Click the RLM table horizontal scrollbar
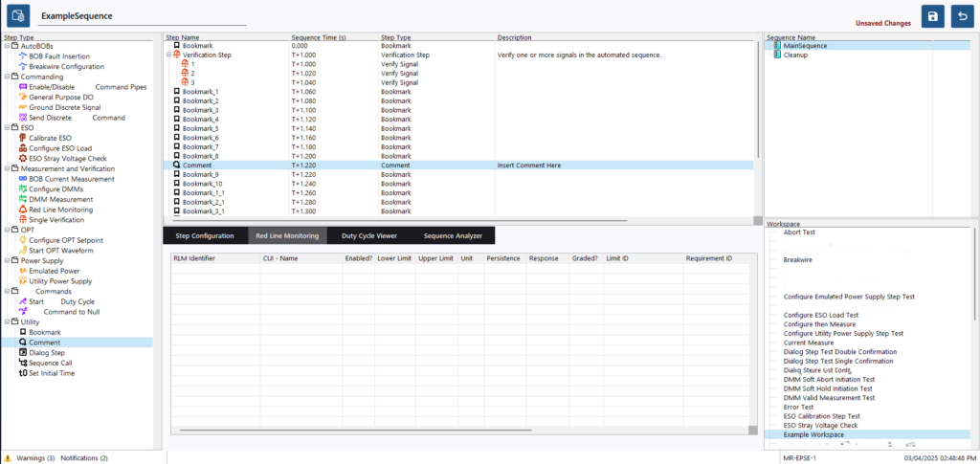The image size is (980, 464). coord(355,431)
